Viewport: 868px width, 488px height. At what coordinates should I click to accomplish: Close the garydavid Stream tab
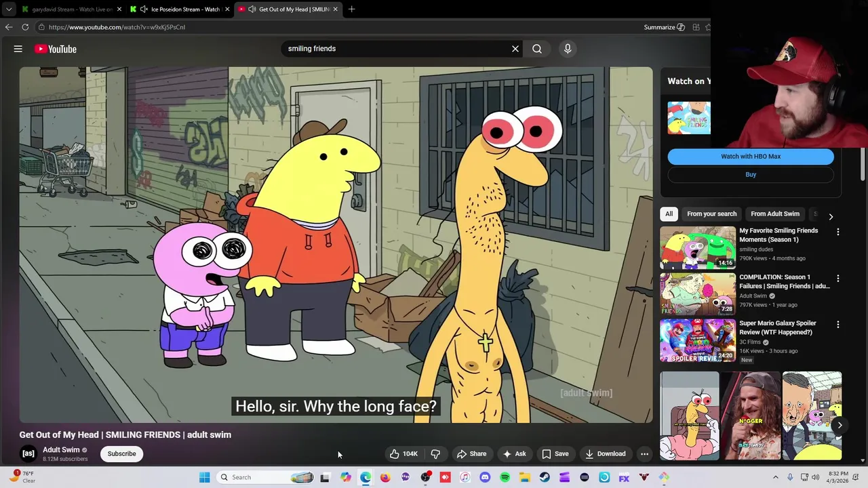[x=119, y=9]
